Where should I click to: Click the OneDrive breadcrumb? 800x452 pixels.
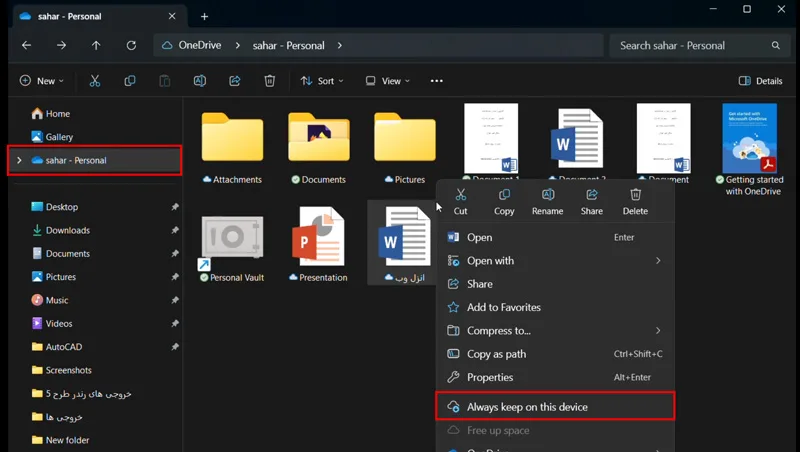[x=199, y=45]
